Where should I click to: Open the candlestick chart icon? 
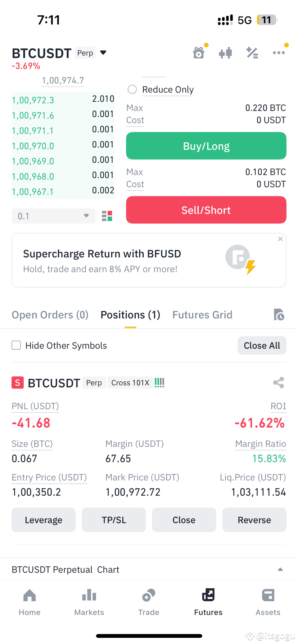coord(225,53)
